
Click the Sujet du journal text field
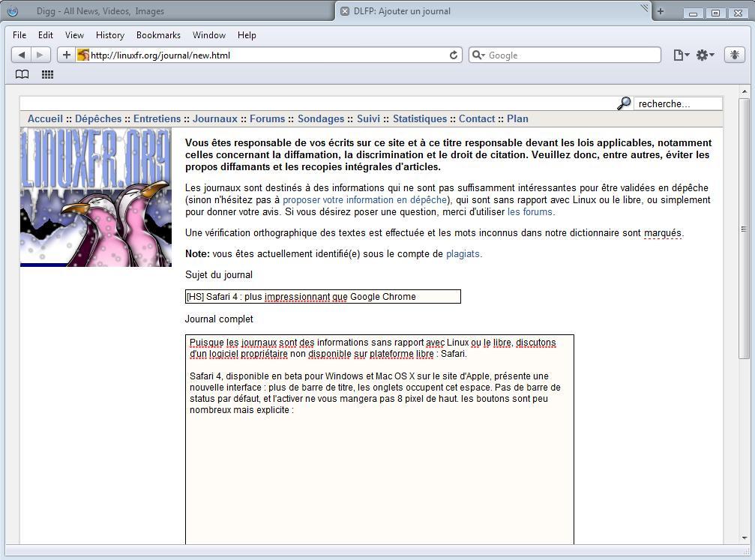(323, 297)
